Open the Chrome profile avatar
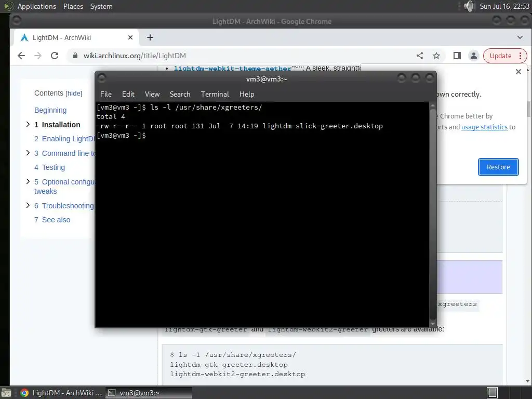532x399 pixels. pos(473,56)
